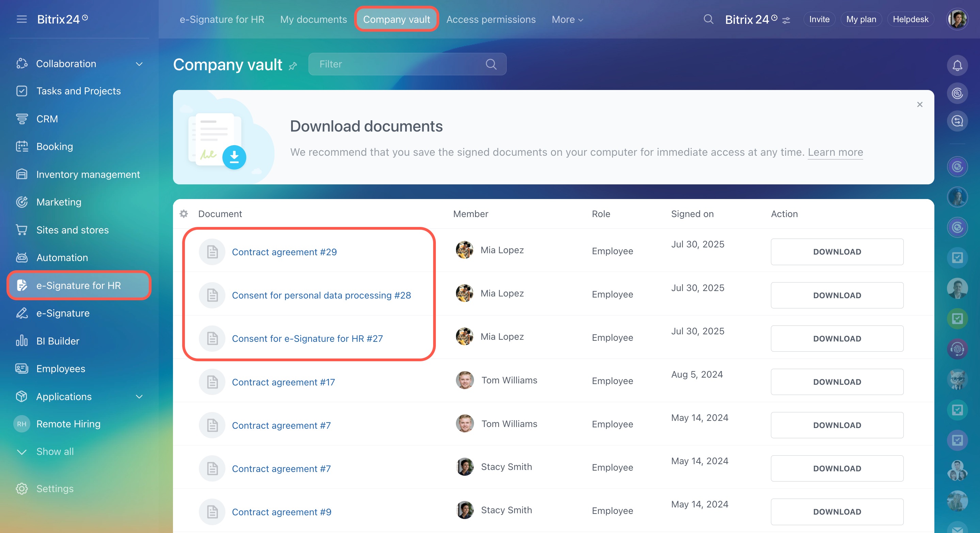Open the notifications bell
Image resolution: width=980 pixels, height=533 pixels.
coord(957,65)
